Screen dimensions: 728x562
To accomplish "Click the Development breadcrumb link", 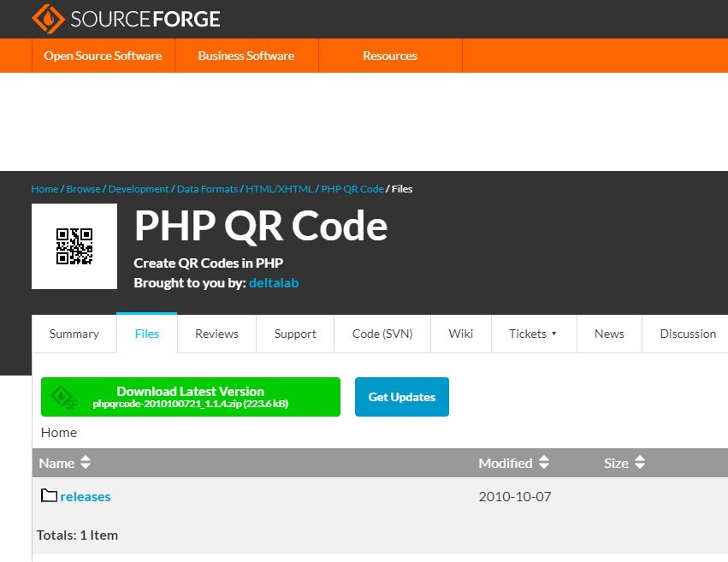I will pyautogui.click(x=139, y=189).
